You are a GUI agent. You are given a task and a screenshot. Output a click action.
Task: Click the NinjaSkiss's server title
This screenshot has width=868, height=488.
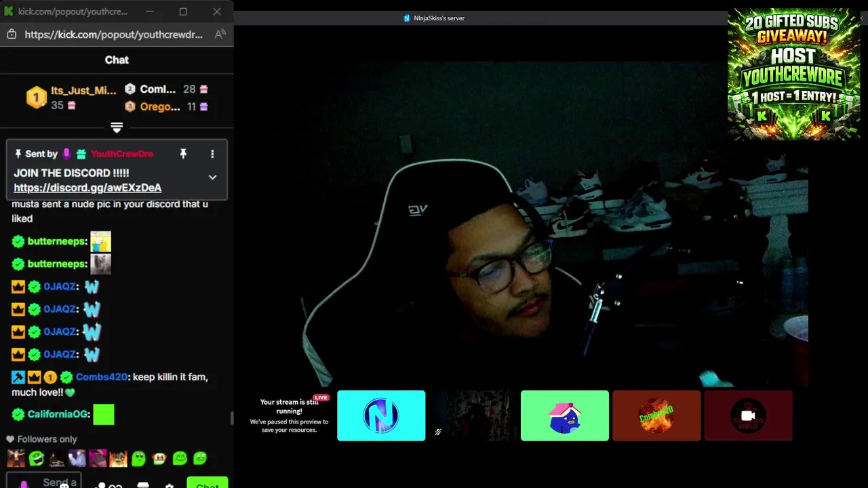[x=439, y=18]
